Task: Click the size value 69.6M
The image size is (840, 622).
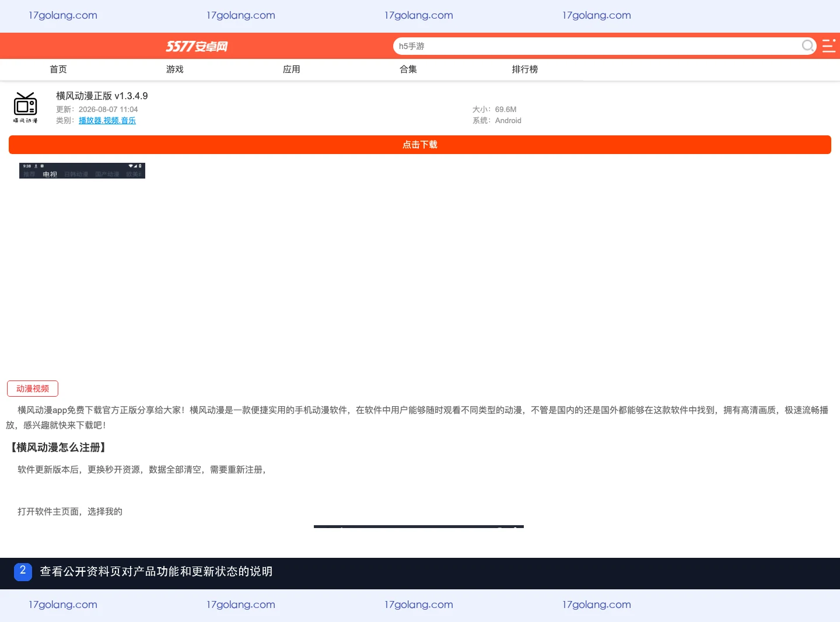Action: click(506, 110)
